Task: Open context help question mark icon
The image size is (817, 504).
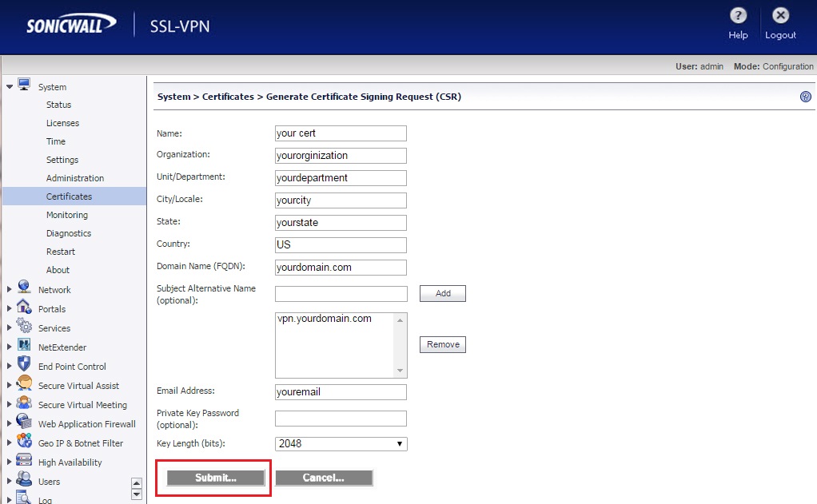Action: tap(805, 97)
